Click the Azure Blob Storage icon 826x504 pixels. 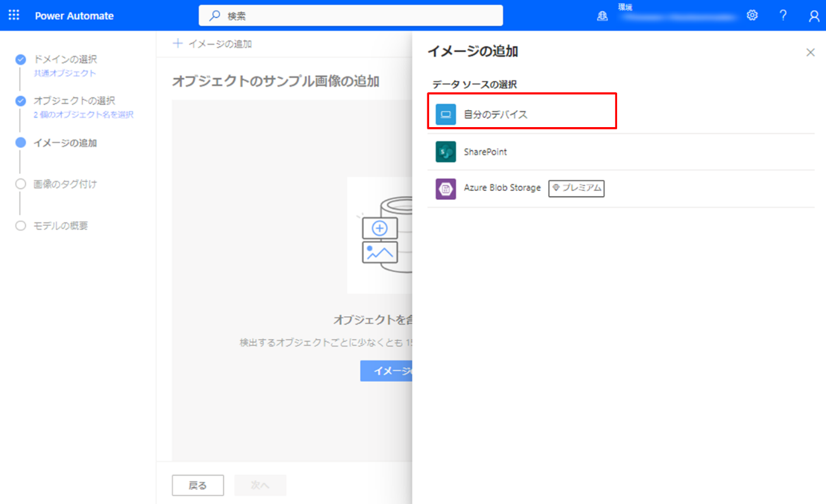[x=446, y=189]
